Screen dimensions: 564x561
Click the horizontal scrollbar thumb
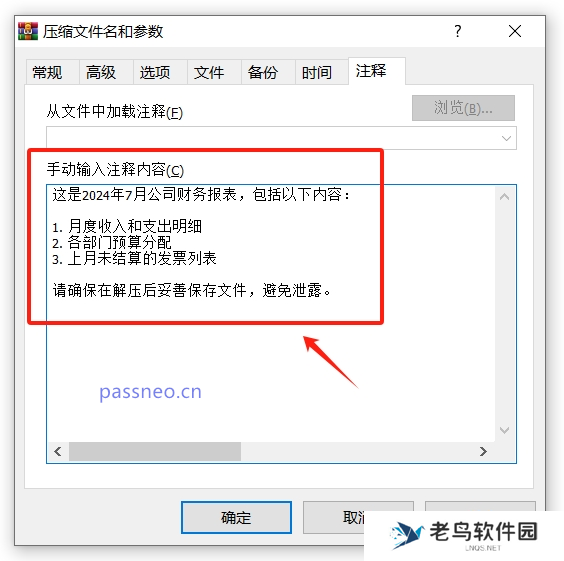coord(155,451)
